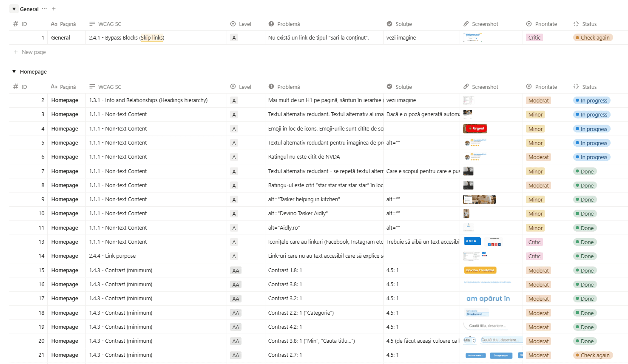The width and height of the screenshot is (628, 364).
Task: Click the paperclip icon on the Screenshot column
Action: tap(464, 24)
